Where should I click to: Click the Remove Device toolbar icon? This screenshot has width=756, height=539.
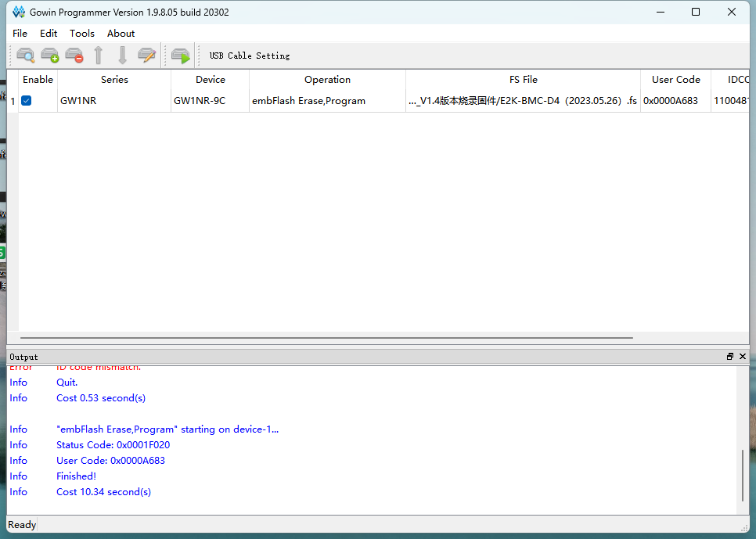[x=74, y=56]
